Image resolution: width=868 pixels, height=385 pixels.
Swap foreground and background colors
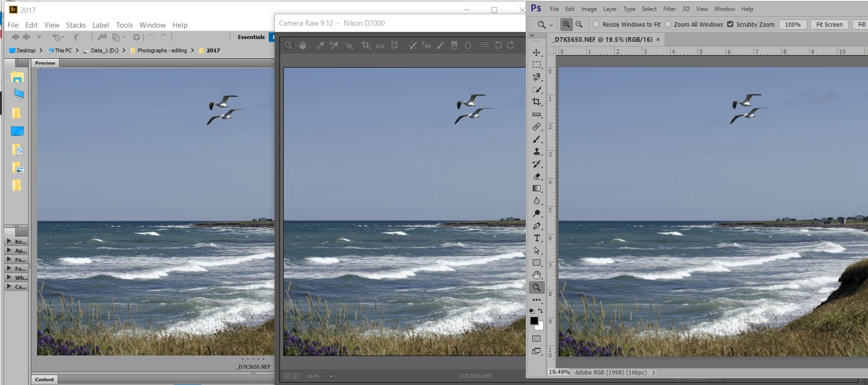click(540, 311)
